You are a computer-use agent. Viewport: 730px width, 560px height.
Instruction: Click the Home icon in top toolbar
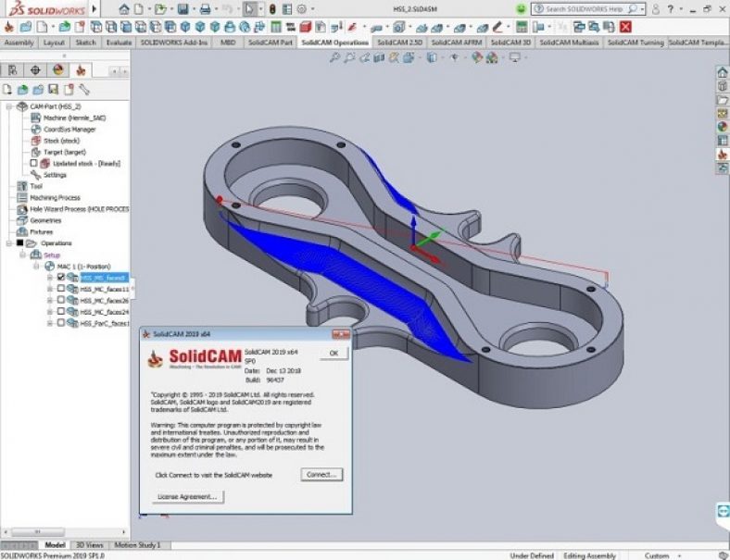click(124, 9)
